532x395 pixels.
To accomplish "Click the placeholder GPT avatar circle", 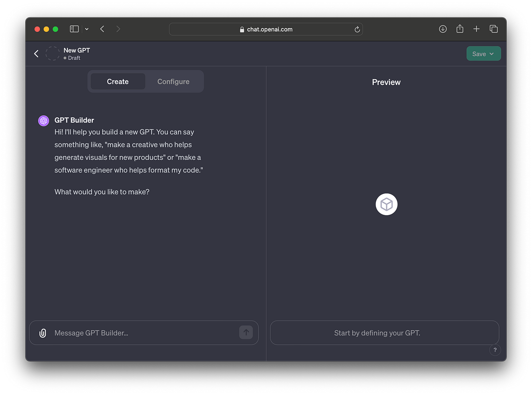I will pyautogui.click(x=52, y=53).
